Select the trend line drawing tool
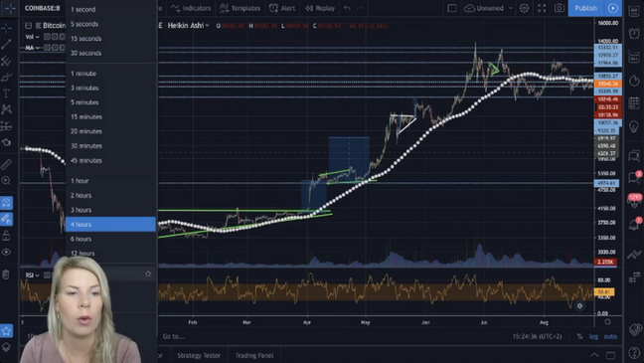This screenshot has width=644, height=363. pyautogui.click(x=6, y=44)
